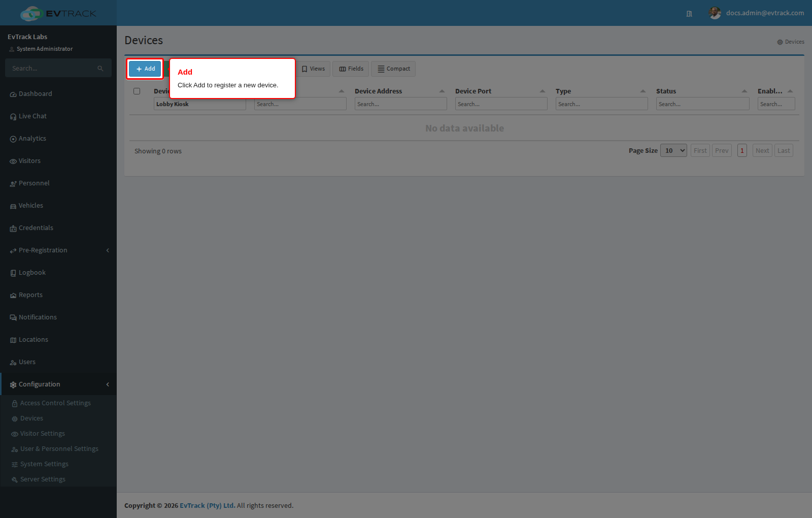Switch to Compact table layout
This screenshot has height=518, width=812.
393,69
